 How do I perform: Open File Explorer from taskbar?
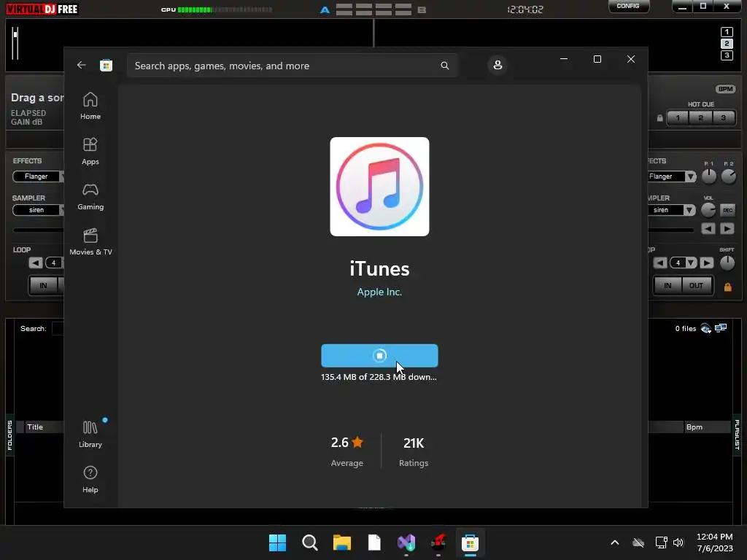coord(341,542)
